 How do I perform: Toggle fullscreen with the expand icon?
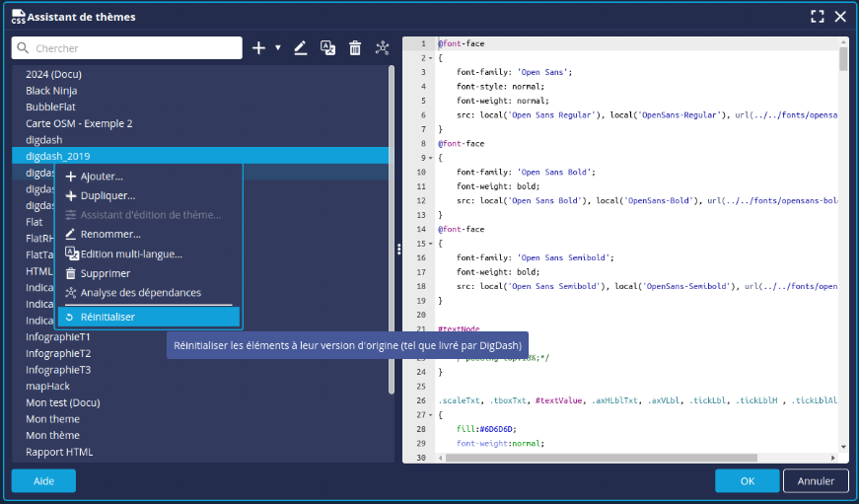tap(817, 17)
